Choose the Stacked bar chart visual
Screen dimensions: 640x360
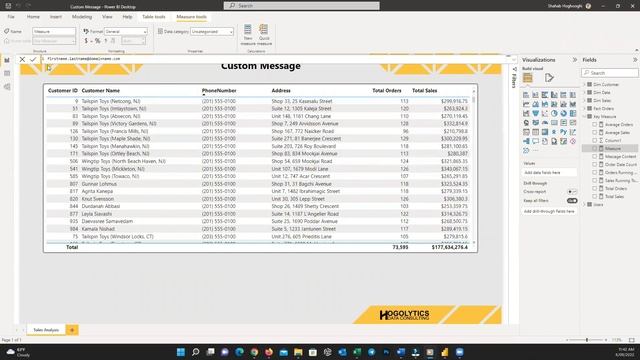[x=526, y=95]
